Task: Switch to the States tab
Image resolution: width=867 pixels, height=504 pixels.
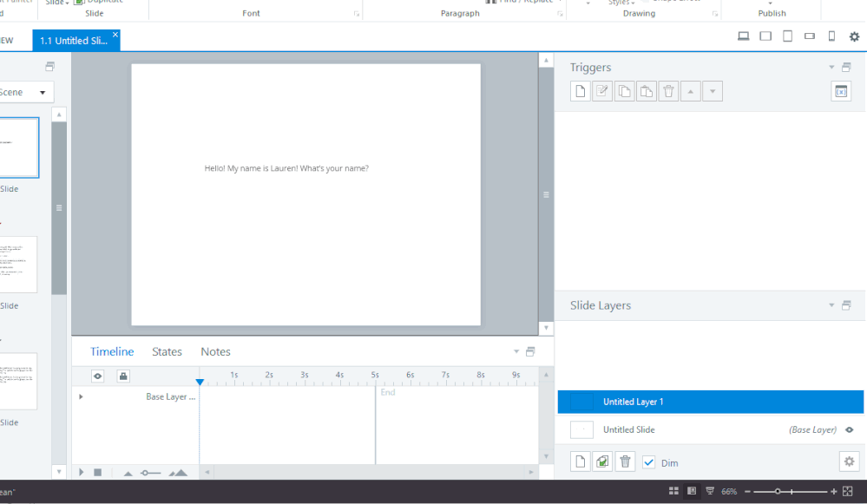Action: coord(167,351)
